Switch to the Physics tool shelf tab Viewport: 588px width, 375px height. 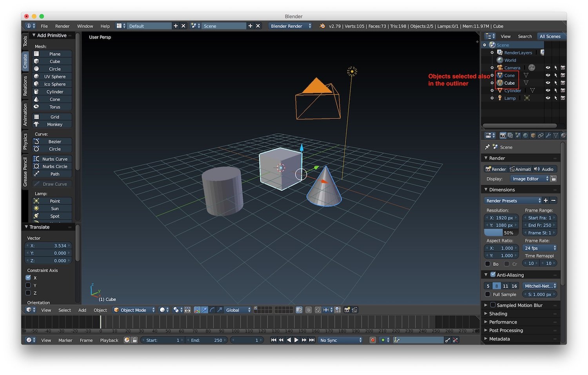point(25,141)
